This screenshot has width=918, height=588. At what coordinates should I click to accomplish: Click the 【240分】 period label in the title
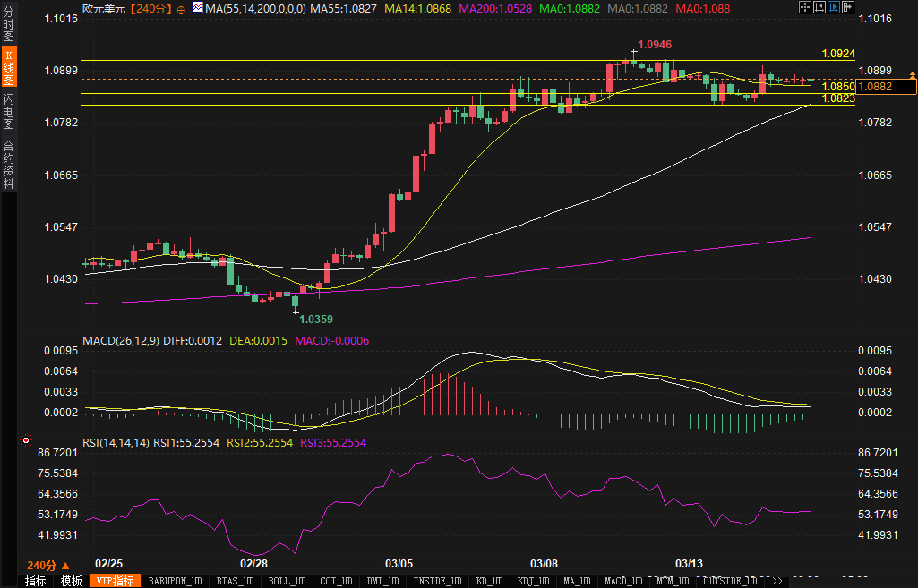151,9
